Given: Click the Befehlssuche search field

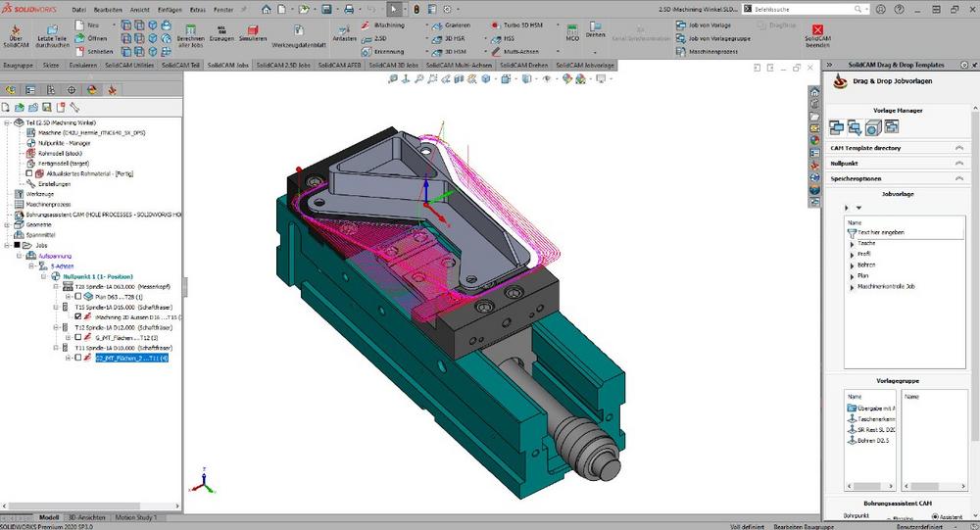Looking at the screenshot, I should [x=804, y=9].
